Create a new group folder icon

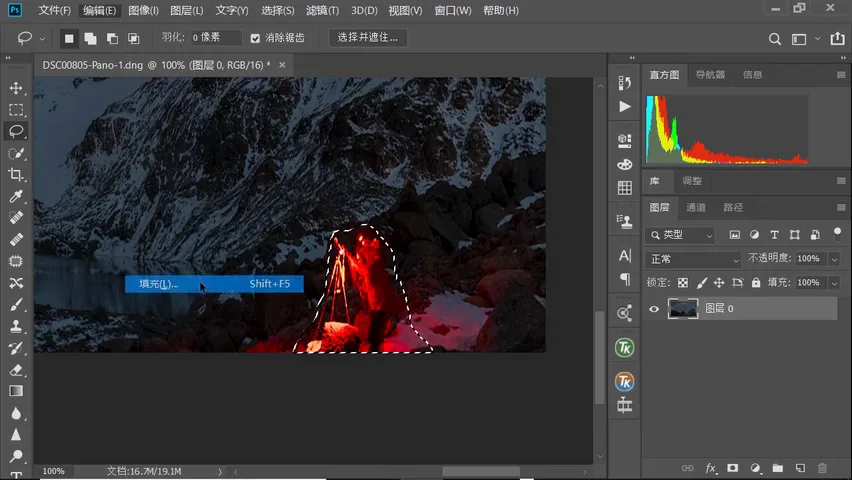click(x=778, y=468)
